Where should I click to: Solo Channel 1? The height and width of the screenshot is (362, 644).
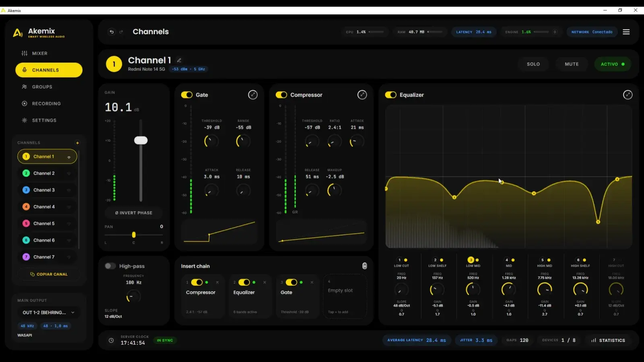tap(533, 64)
